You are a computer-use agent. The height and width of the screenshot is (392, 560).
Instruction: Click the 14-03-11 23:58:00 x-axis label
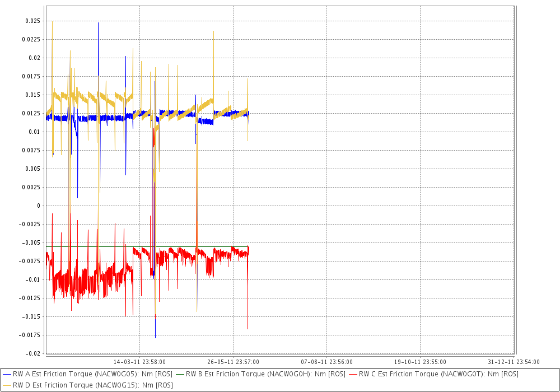(x=139, y=362)
